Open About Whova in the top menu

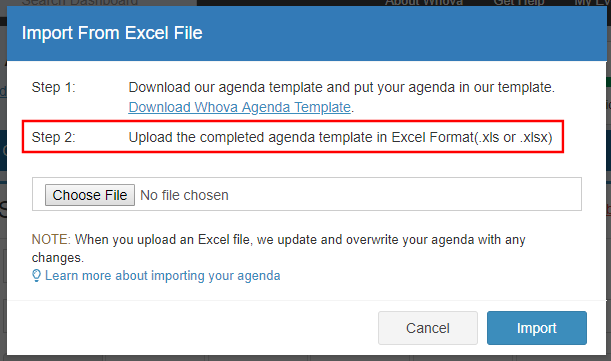point(424,3)
